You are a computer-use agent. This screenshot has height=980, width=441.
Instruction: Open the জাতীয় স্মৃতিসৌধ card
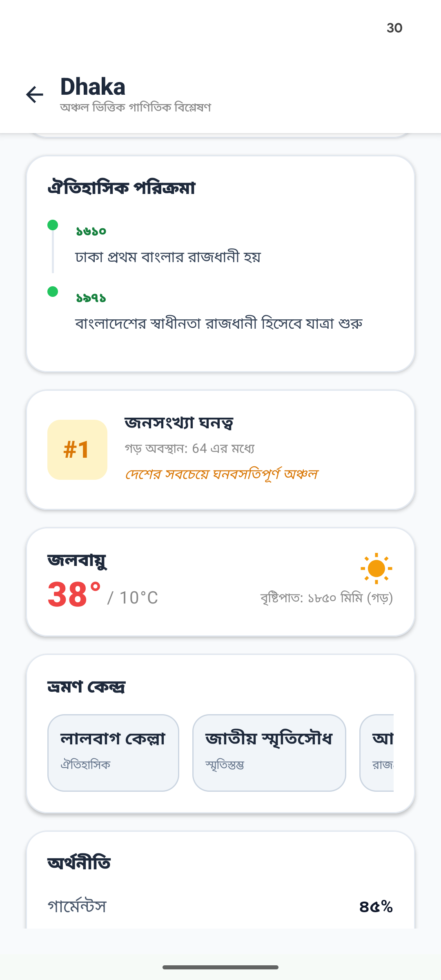(269, 753)
